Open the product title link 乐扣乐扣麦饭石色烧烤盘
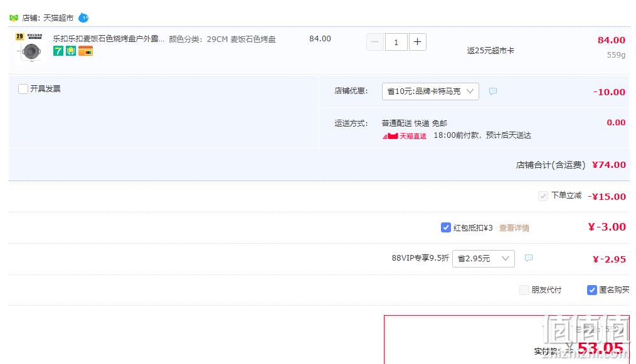The height and width of the screenshot is (364, 636). click(x=109, y=39)
